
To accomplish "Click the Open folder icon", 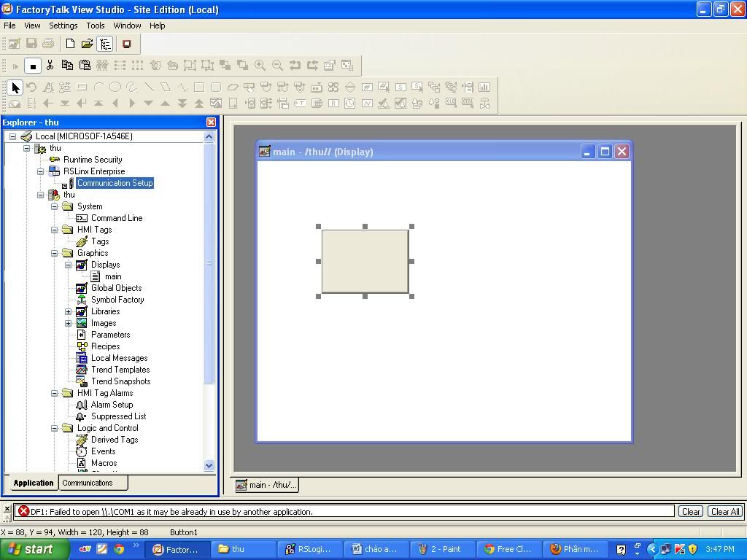I will (x=88, y=44).
